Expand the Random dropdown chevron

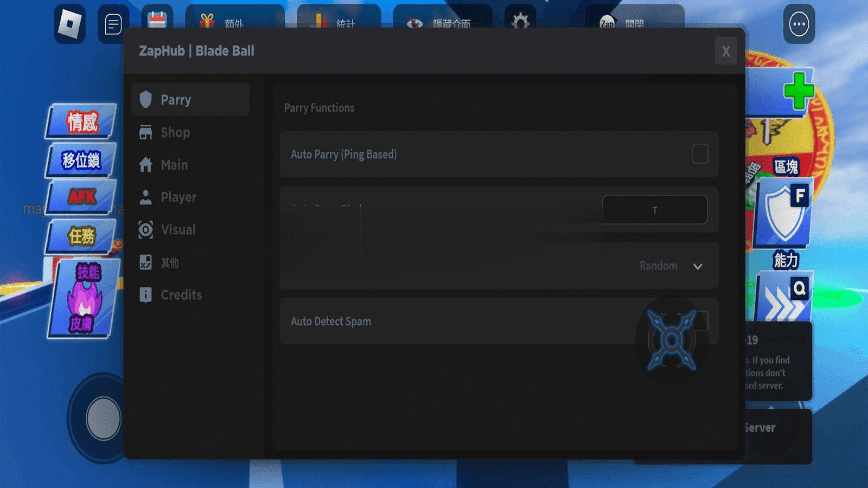[x=698, y=266]
